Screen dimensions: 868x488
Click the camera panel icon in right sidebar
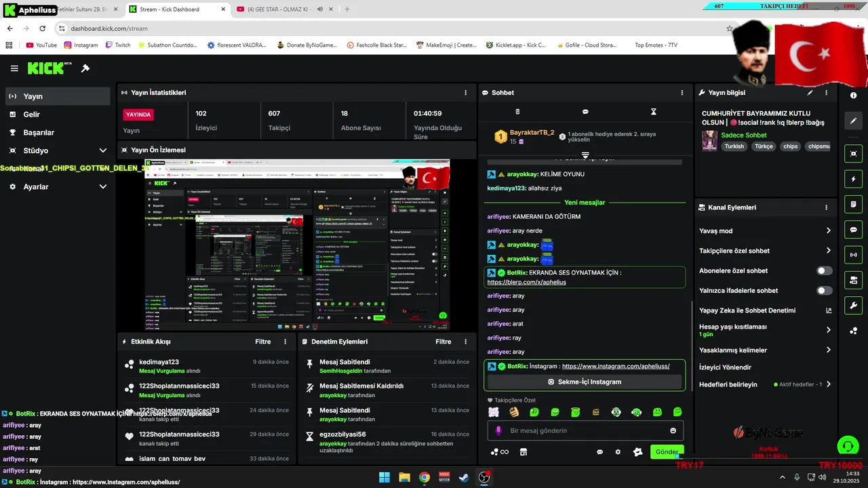click(854, 280)
